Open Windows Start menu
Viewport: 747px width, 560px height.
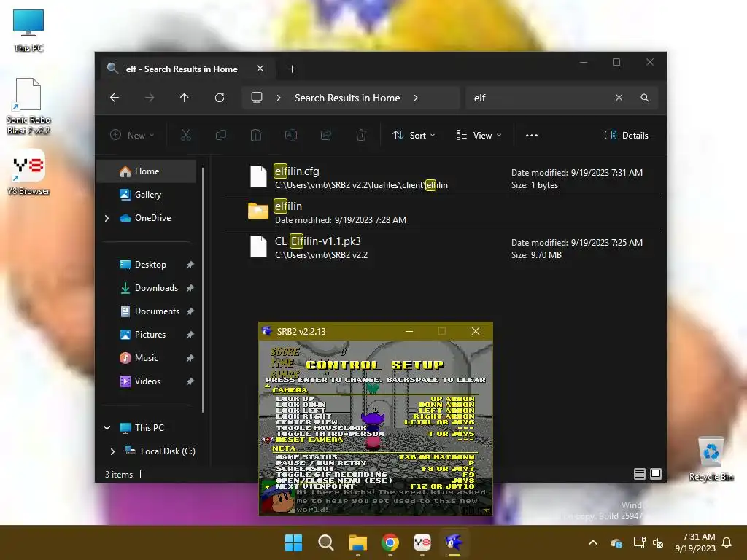293,542
